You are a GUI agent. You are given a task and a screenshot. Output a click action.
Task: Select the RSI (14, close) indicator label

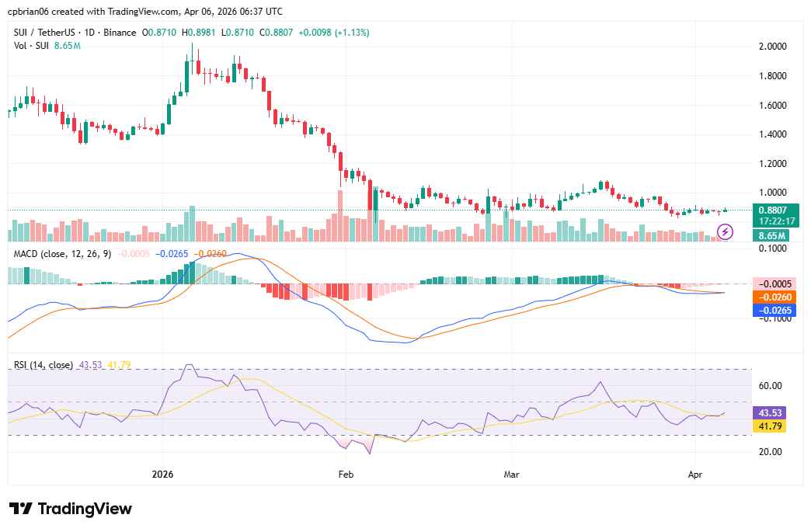coord(43,364)
